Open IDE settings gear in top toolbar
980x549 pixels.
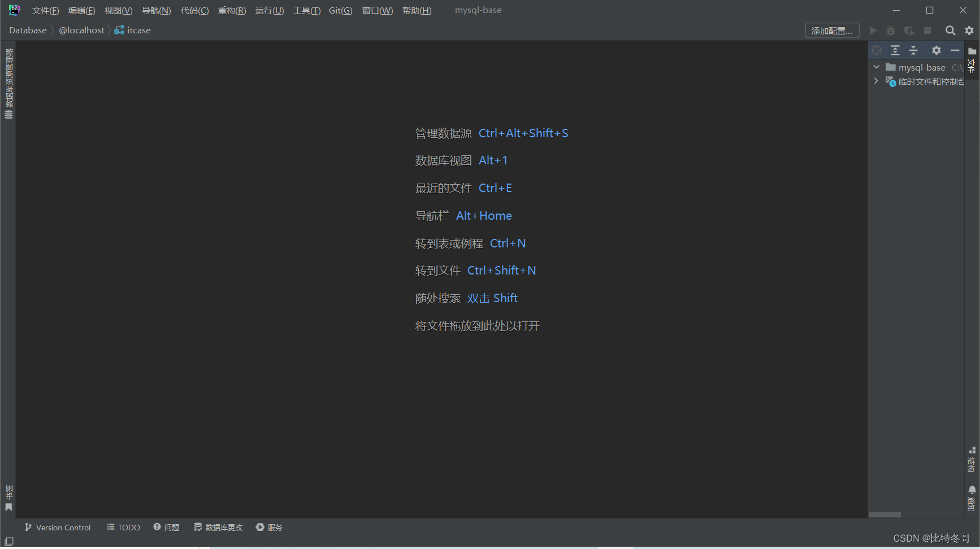tap(969, 30)
